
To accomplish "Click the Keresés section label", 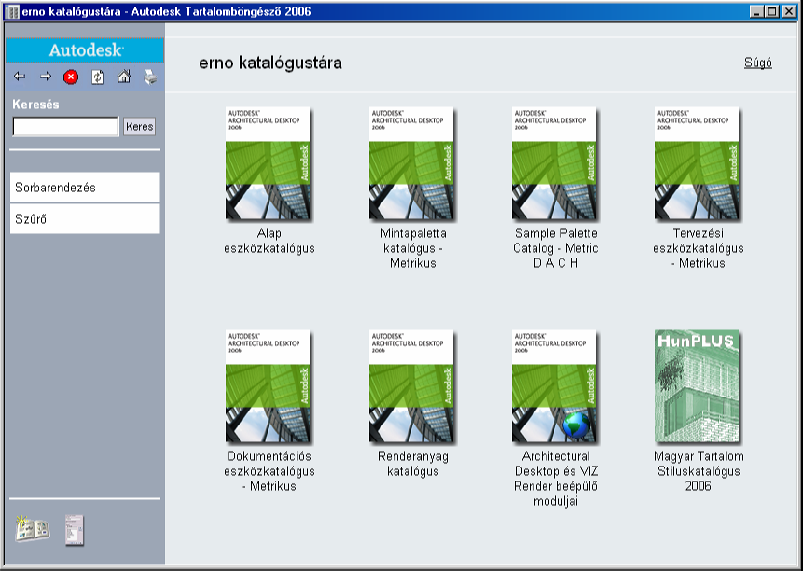I will click(36, 104).
